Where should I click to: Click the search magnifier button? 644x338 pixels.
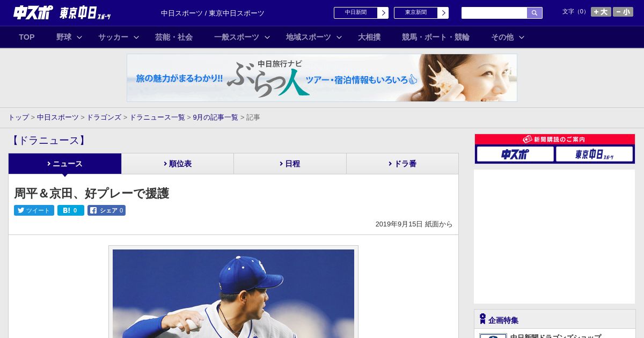pyautogui.click(x=535, y=13)
